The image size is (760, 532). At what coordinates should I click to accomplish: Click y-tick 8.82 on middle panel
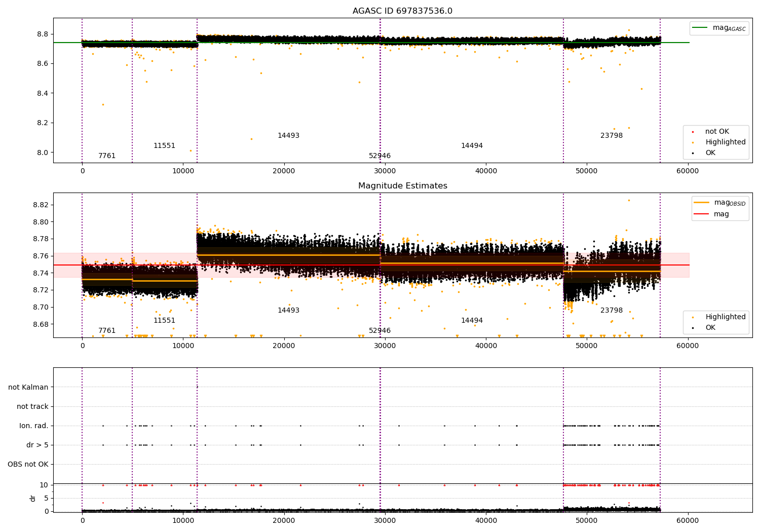[41, 205]
